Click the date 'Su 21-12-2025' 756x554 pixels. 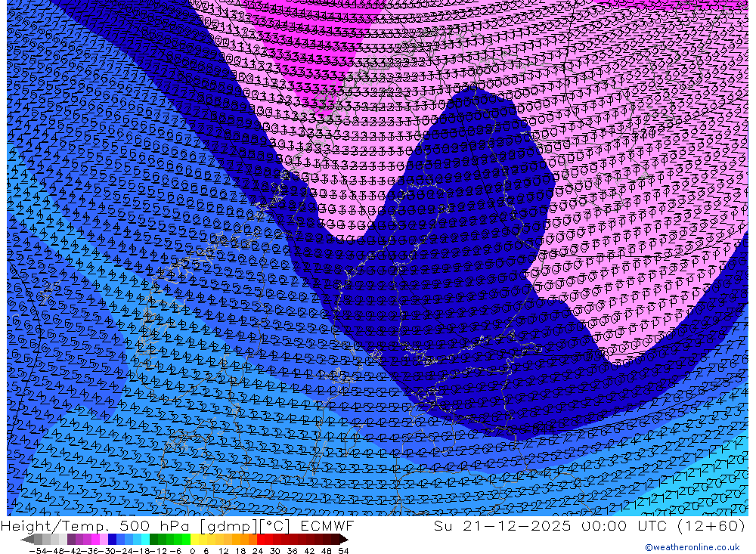(x=502, y=525)
